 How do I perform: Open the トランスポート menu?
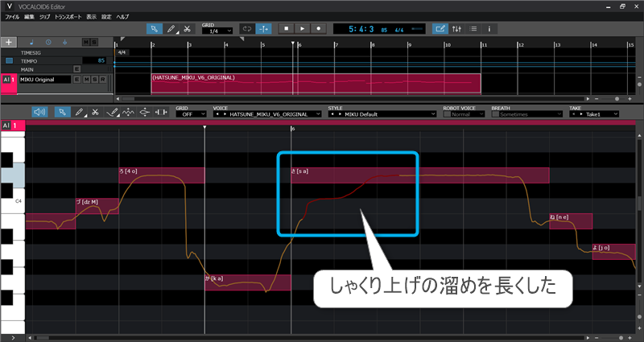68,17
